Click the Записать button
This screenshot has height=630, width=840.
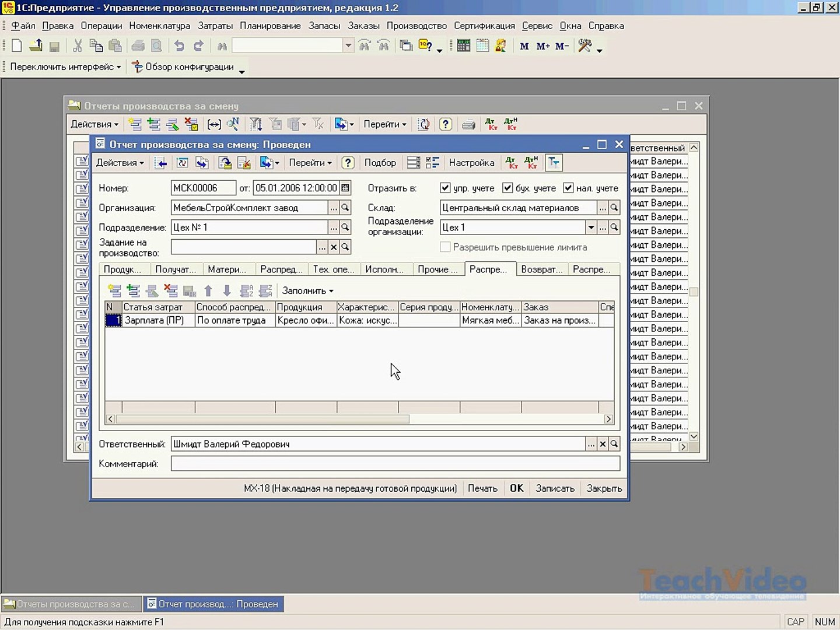[555, 488]
